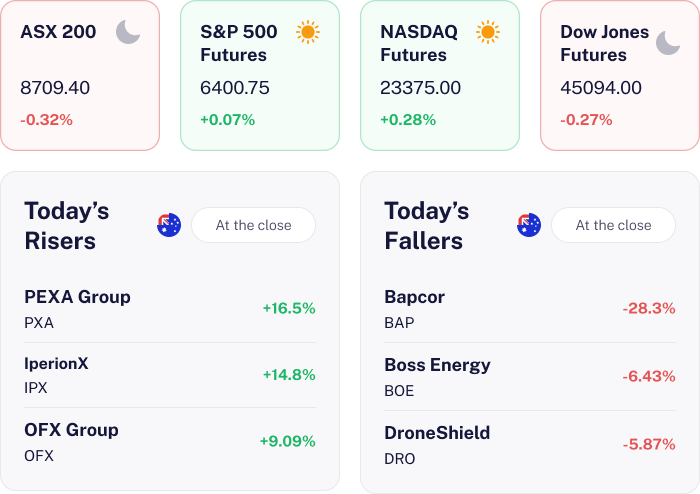The height and width of the screenshot is (494, 700).
Task: Click the sun icon on NASDAQ Futures
Action: point(488,32)
